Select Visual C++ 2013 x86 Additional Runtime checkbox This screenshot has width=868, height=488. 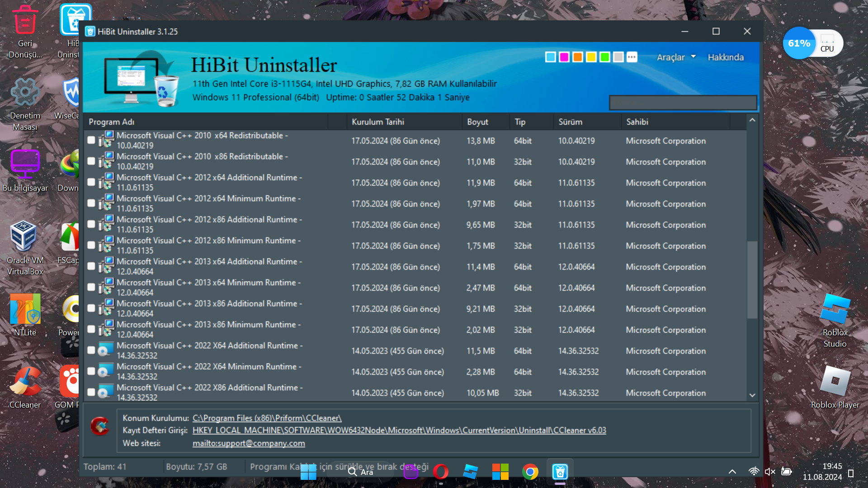[x=91, y=308]
